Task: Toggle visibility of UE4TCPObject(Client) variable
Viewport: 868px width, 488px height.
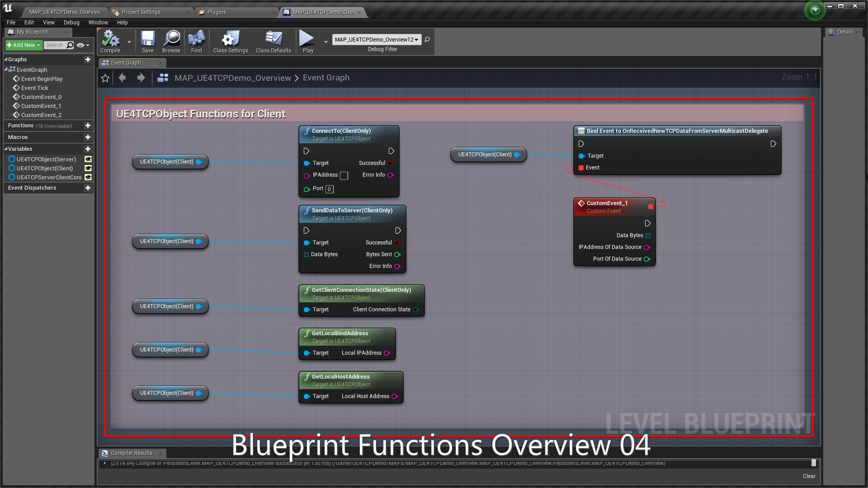Action: [x=88, y=168]
